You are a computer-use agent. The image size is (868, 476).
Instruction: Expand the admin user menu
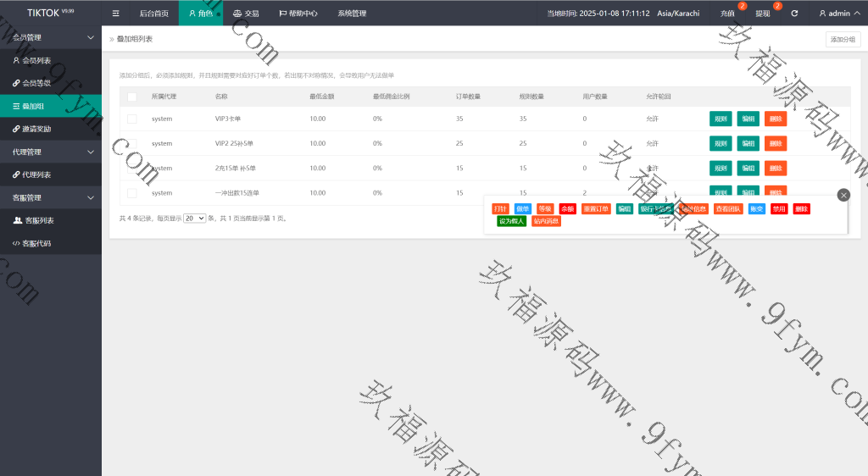click(838, 14)
